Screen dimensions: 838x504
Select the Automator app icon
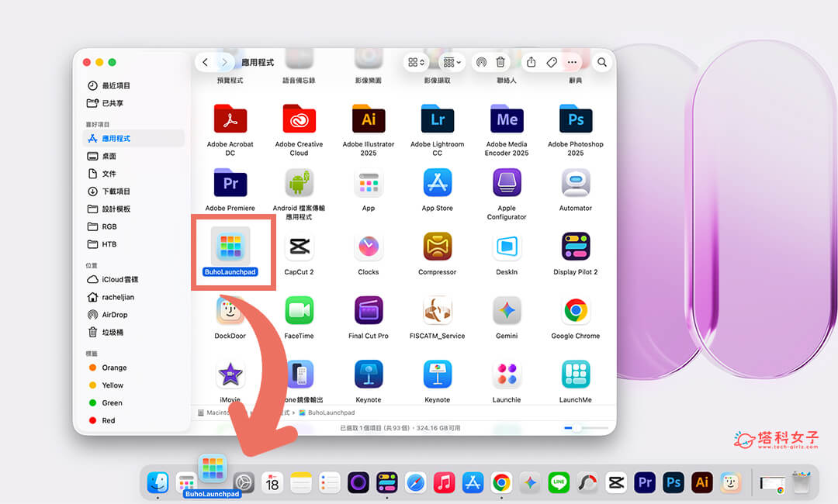576,182
